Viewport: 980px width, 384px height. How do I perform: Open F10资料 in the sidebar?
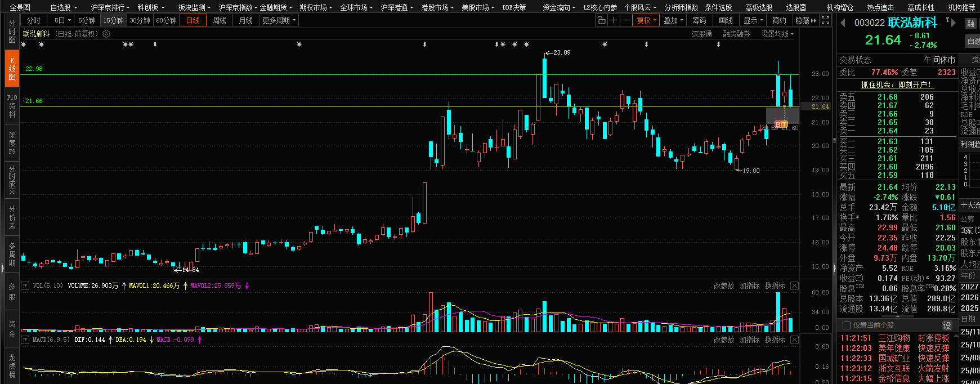12,106
